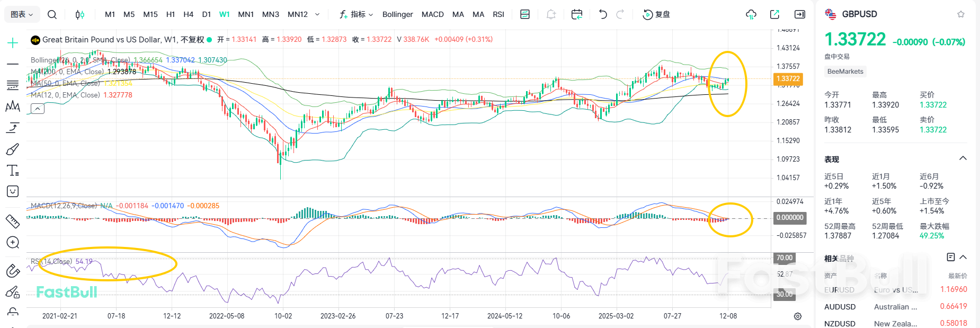Choose the ruler measure tool
The height and width of the screenshot is (328, 980).
point(13,221)
